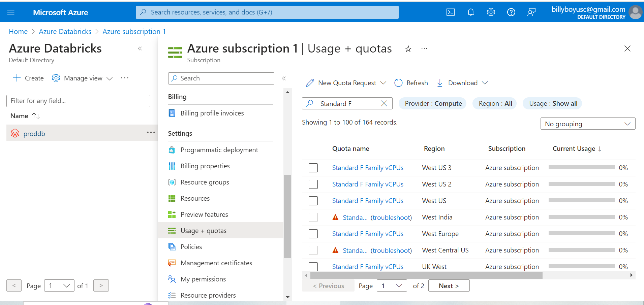Favorite this page with the star icon
The width and height of the screenshot is (644, 305).
pyautogui.click(x=408, y=49)
